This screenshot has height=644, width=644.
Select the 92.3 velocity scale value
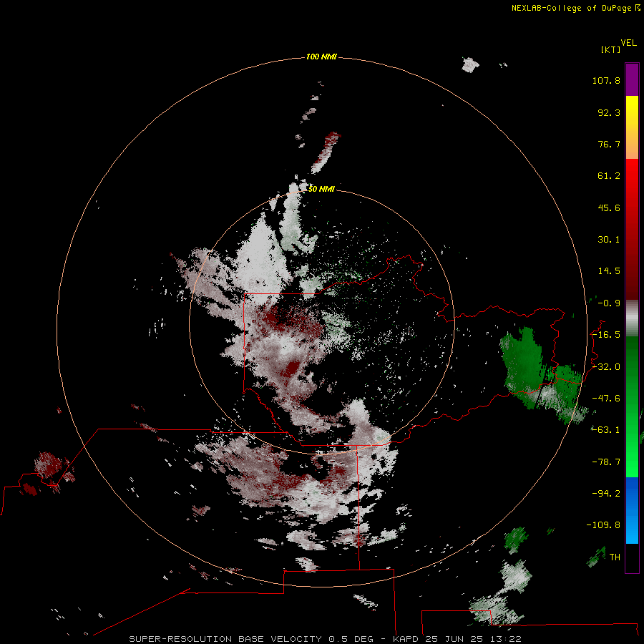[x=609, y=112]
